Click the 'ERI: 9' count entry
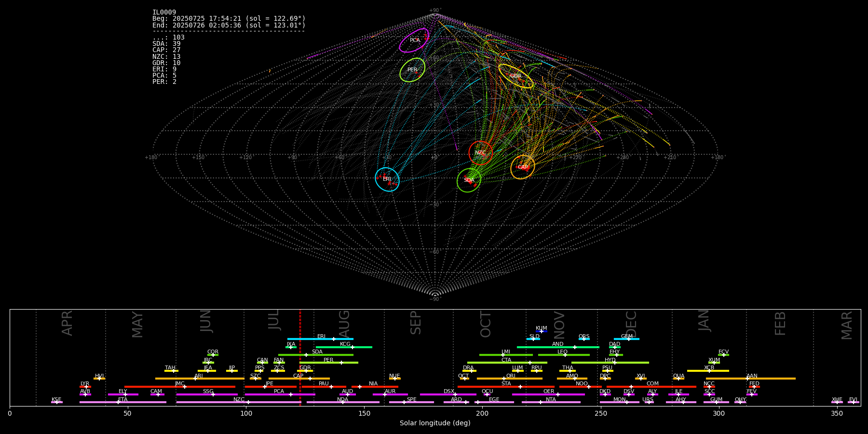This screenshot has height=434, width=868. (x=164, y=69)
